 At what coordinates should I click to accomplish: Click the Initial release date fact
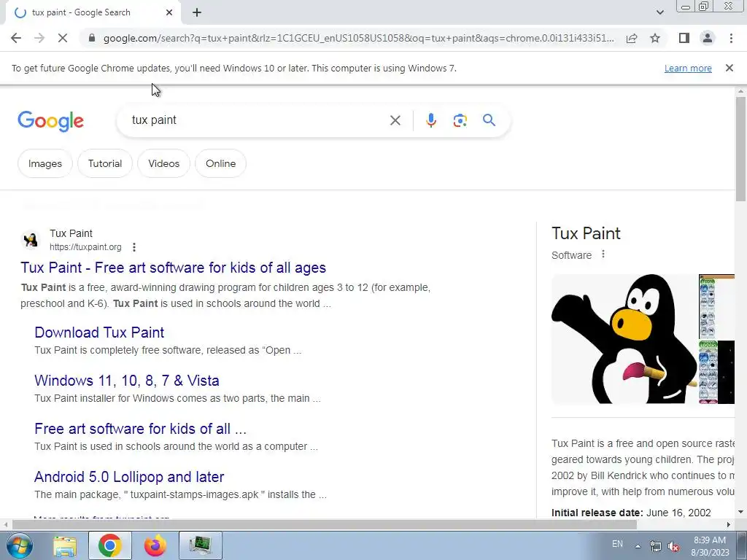[631, 513]
